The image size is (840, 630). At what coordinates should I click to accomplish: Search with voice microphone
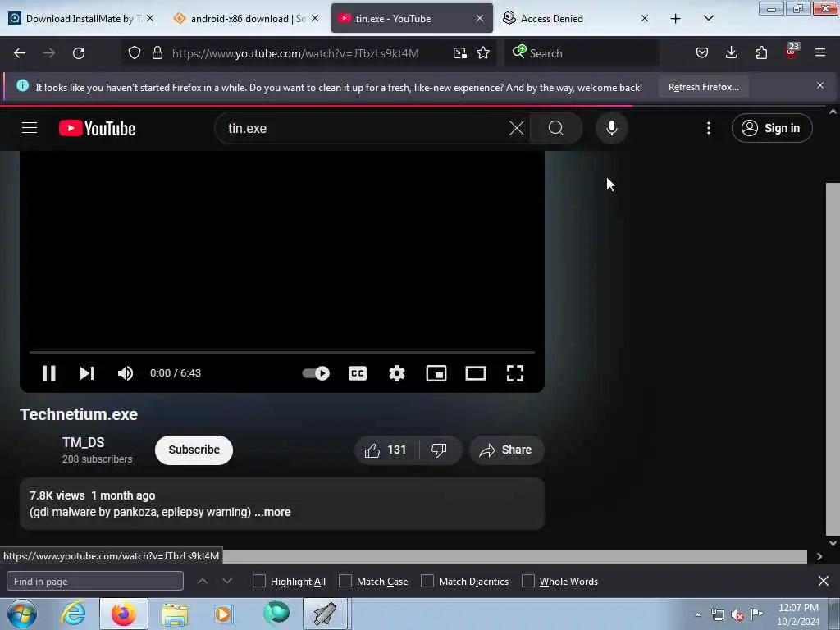tap(611, 128)
